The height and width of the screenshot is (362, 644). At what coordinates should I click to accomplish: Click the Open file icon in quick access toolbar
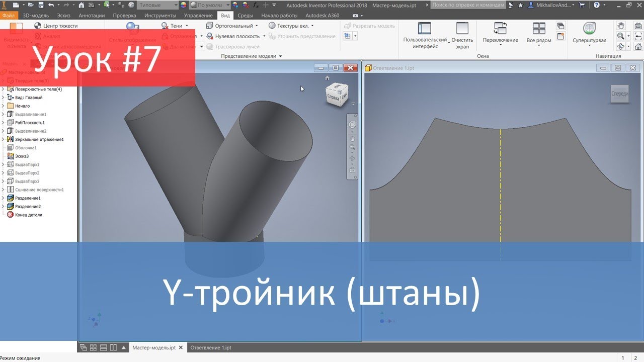pyautogui.click(x=31, y=5)
